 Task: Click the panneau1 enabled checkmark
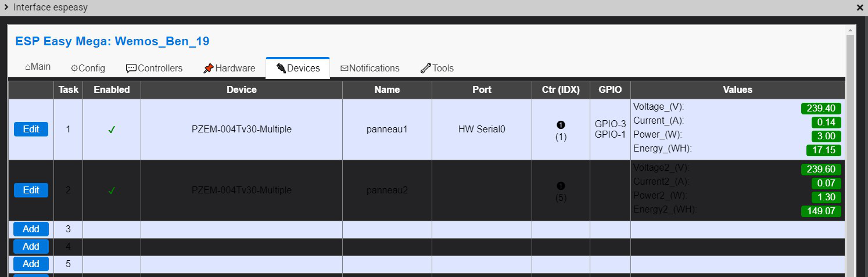click(112, 130)
